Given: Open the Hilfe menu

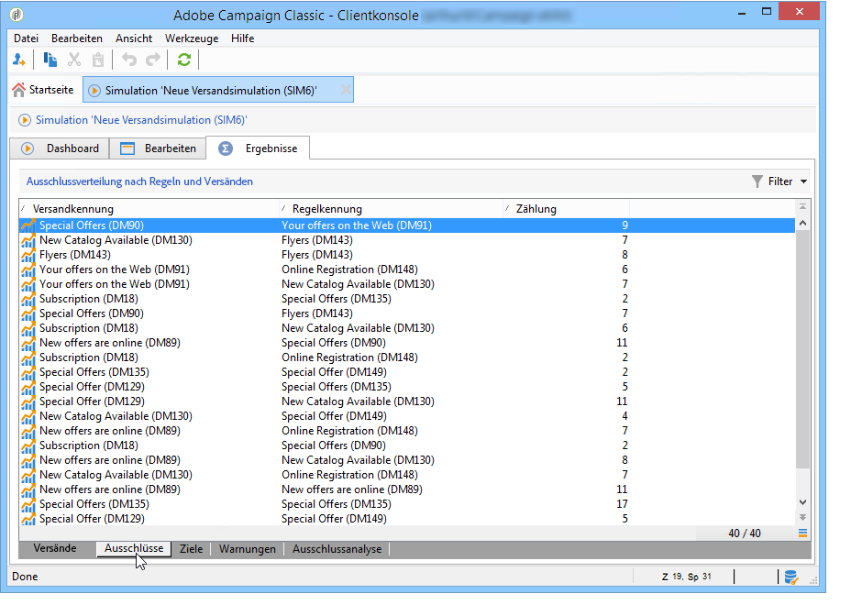Looking at the screenshot, I should pyautogui.click(x=242, y=38).
